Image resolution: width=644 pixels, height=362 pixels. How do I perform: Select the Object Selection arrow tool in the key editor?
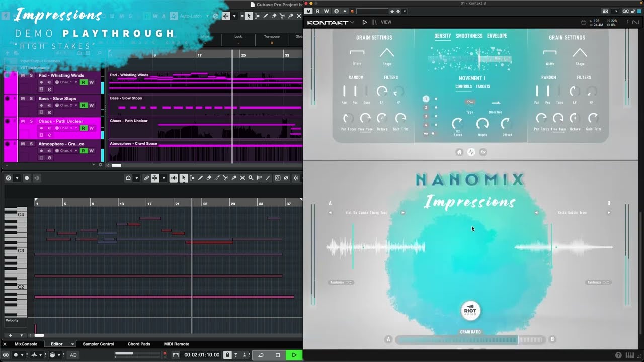pos(184,178)
